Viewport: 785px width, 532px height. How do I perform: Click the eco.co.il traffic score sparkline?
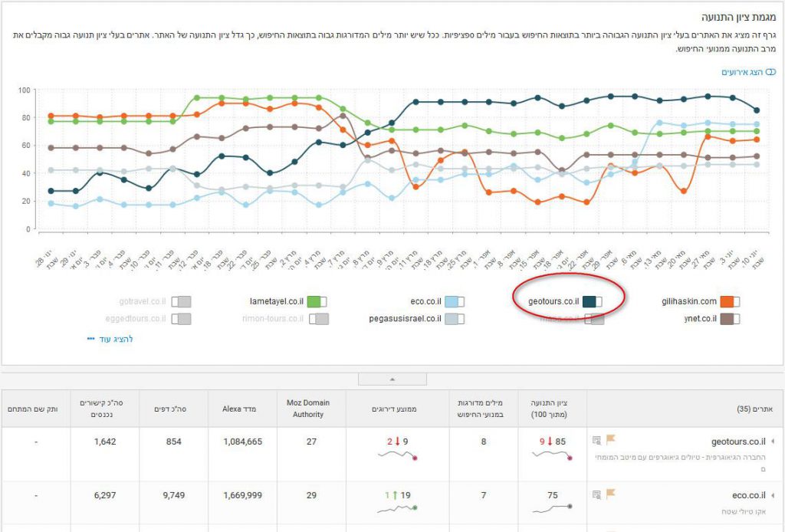552,508
